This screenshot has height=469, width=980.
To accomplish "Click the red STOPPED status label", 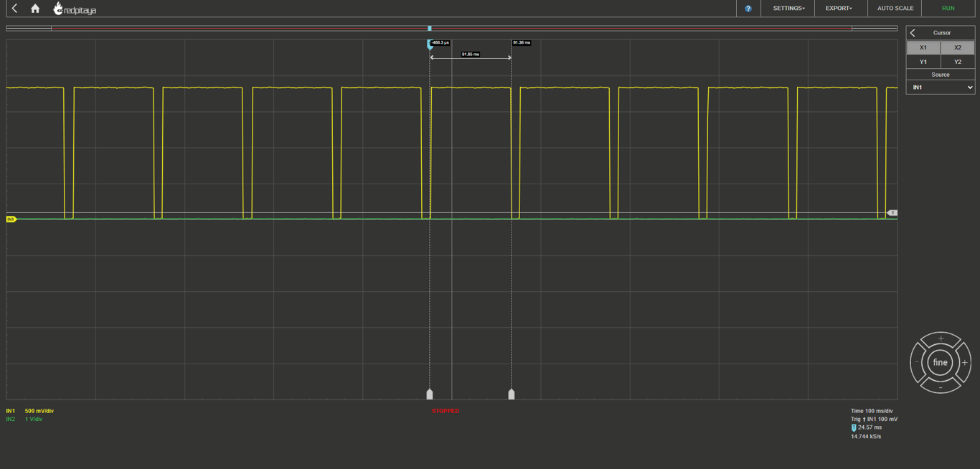I will pyautogui.click(x=446, y=411).
